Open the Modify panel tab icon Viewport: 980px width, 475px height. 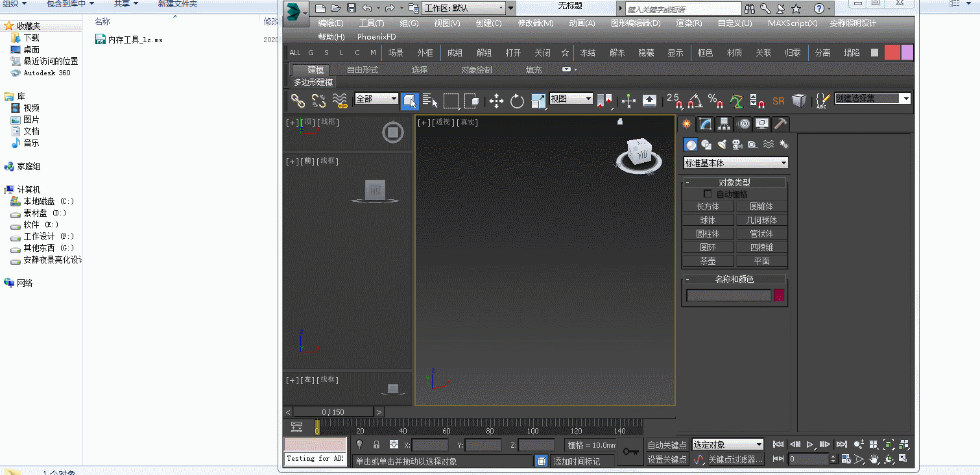705,124
